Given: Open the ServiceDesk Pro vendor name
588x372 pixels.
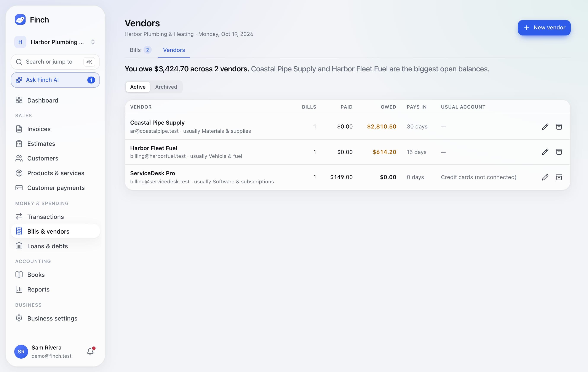Looking at the screenshot, I should coord(153,173).
